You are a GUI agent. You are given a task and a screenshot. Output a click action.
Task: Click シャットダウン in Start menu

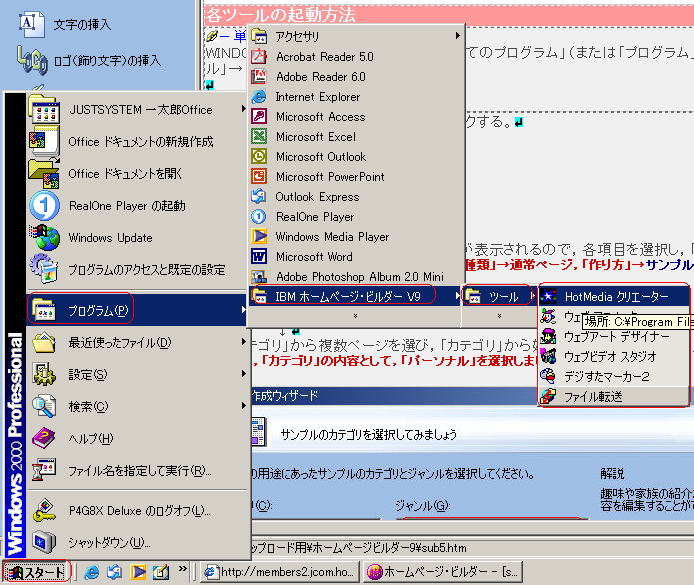point(108,542)
